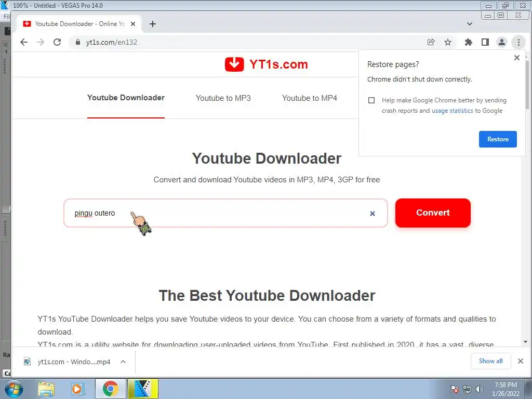The image size is (532, 399).
Task: Open the Extensions puzzle icon
Action: (x=469, y=42)
